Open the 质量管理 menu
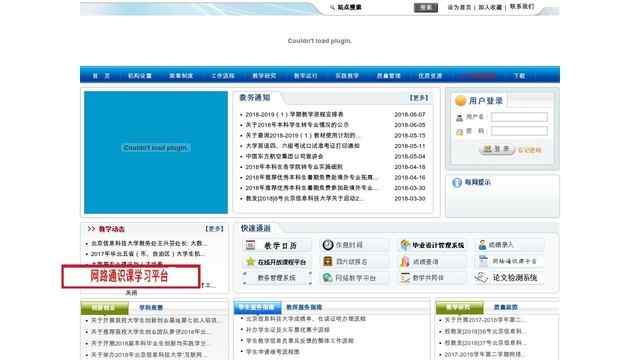 click(x=389, y=76)
